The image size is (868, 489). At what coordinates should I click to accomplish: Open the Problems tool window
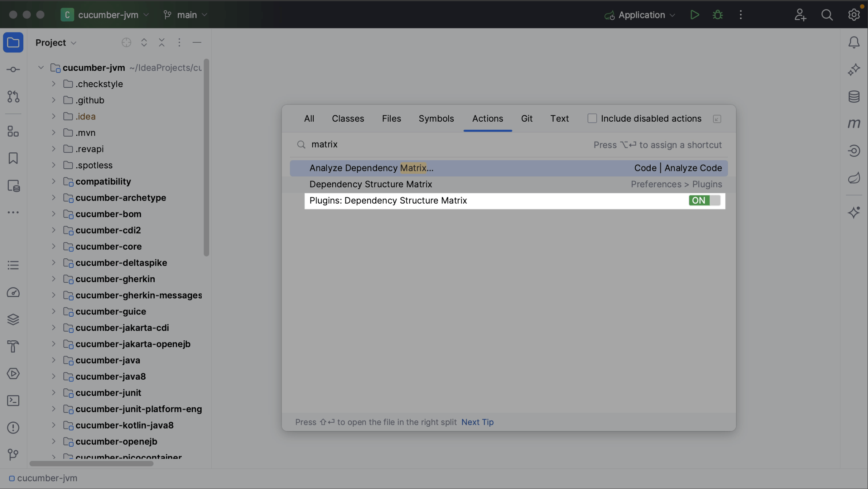[x=13, y=427]
